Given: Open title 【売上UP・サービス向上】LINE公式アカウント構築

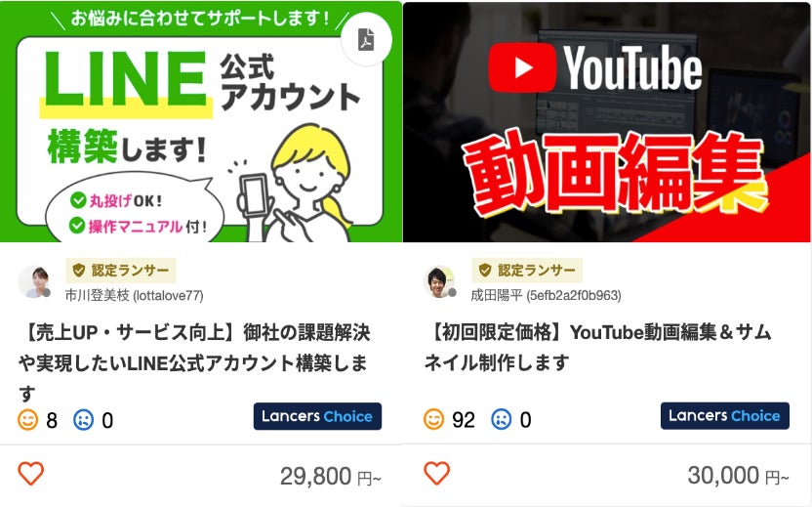Looking at the screenshot, I should [x=194, y=362].
